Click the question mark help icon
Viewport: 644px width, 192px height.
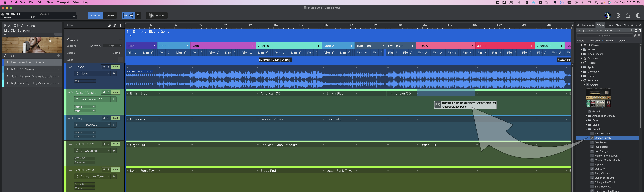click(x=138, y=15)
